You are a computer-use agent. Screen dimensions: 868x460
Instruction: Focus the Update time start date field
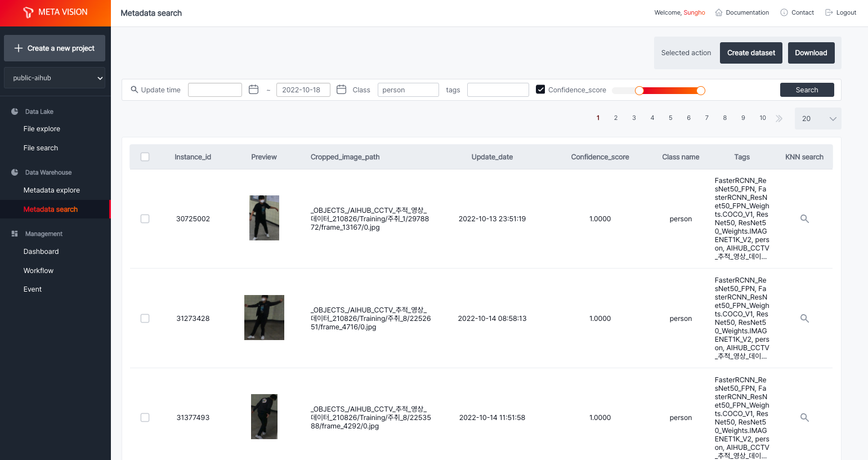[215, 90]
